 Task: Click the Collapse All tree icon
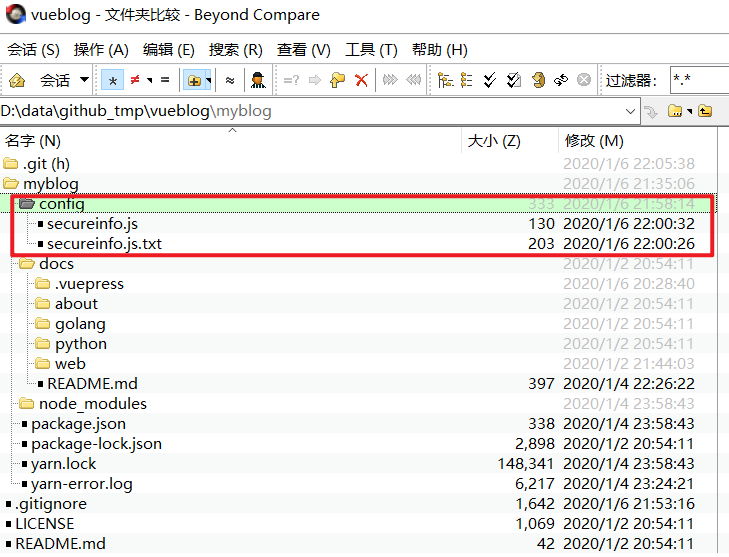(466, 80)
